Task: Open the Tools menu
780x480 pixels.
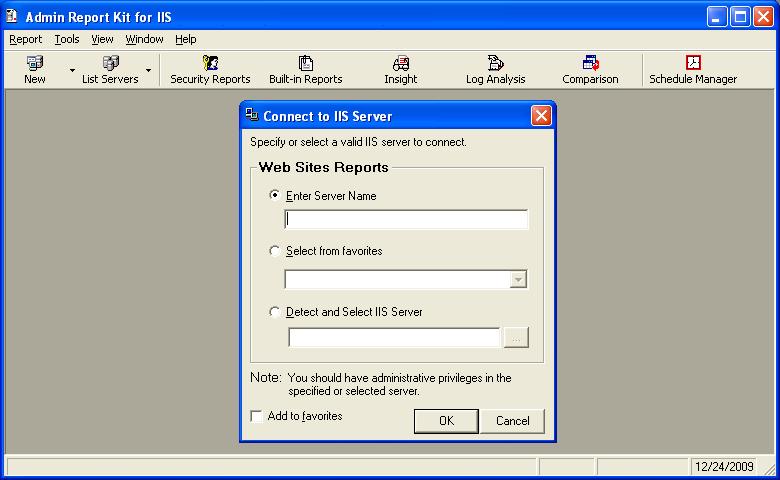Action: click(67, 39)
